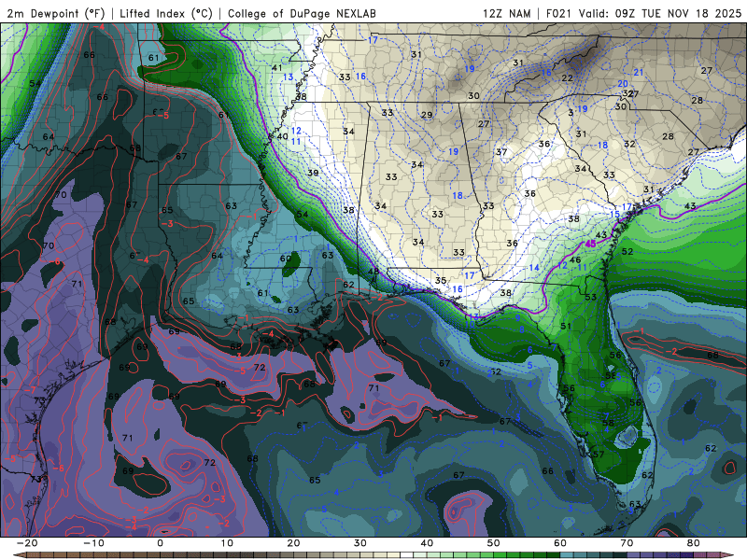
Task: Click the '41' dewpoint value near the top
Action: [x=276, y=68]
